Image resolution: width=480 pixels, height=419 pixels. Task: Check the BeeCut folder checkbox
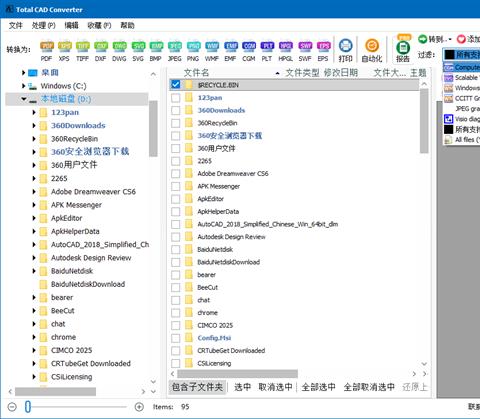(176, 287)
